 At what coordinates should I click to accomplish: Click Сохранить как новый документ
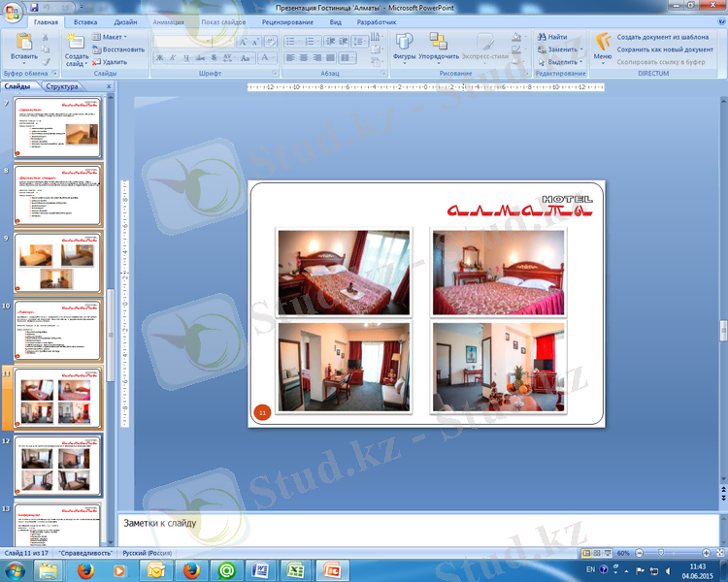(665, 49)
